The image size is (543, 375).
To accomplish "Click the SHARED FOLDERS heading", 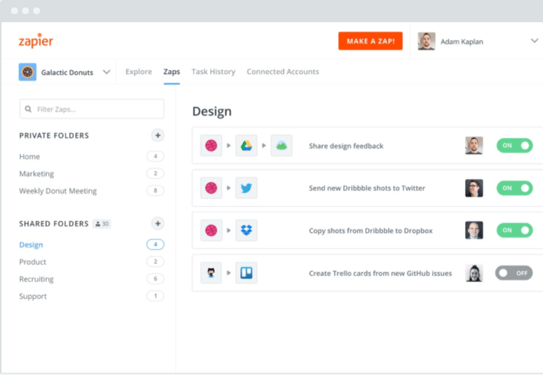I will point(54,224).
